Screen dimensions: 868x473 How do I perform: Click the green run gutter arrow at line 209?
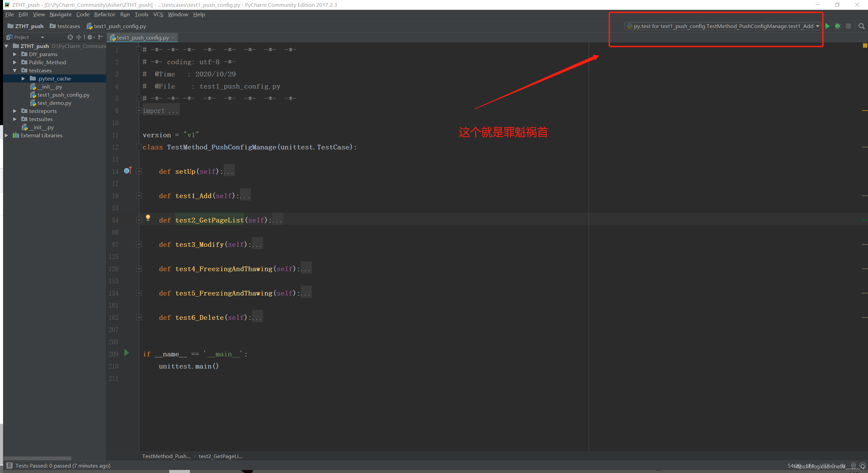tap(126, 353)
